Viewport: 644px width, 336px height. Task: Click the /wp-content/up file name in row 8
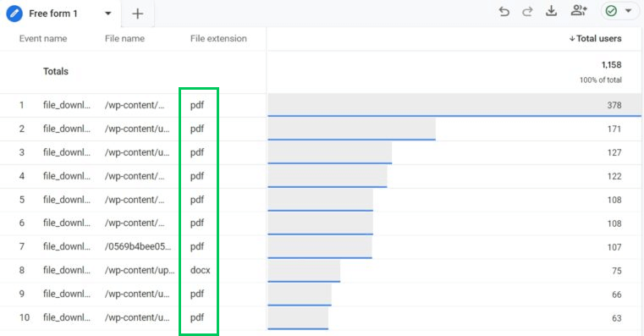click(140, 270)
